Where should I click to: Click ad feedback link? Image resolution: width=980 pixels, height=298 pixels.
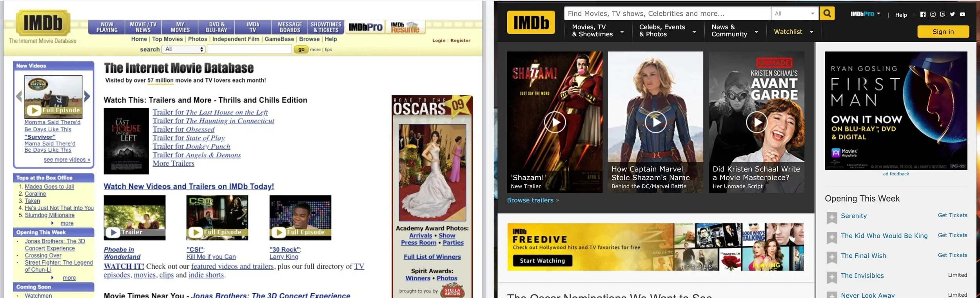tap(896, 174)
